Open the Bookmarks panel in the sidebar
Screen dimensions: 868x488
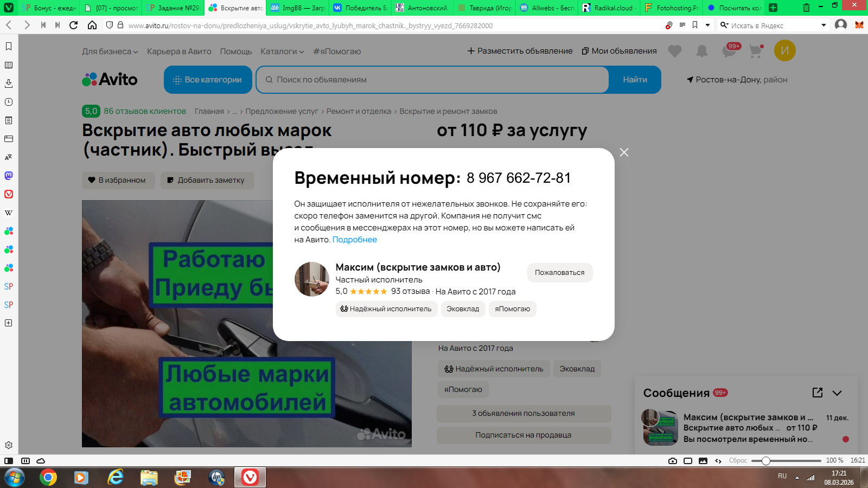(x=9, y=47)
